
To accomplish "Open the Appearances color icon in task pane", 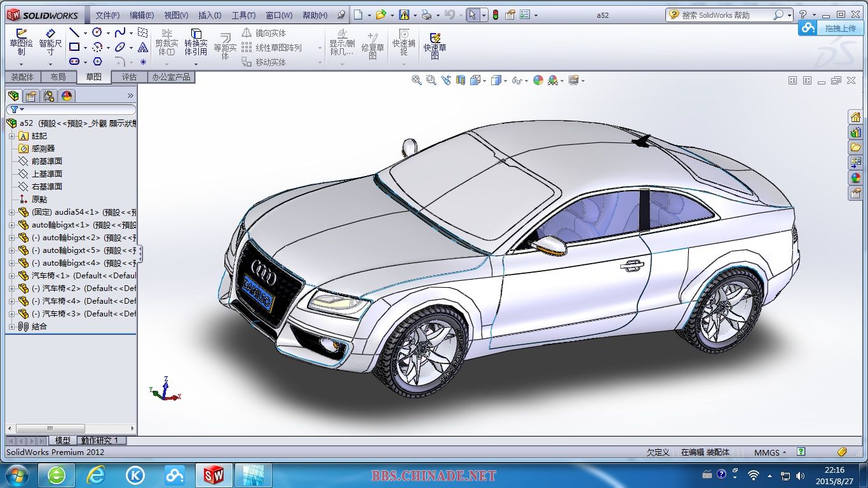I will (855, 178).
